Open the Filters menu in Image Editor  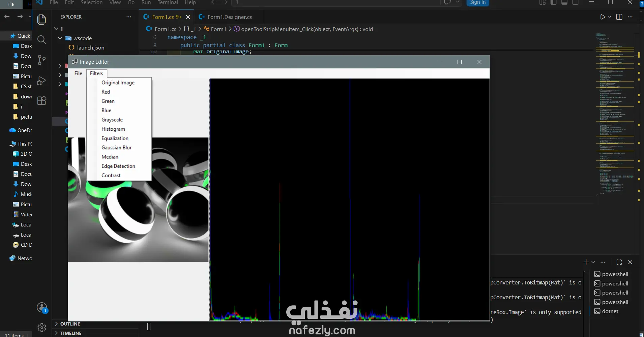[x=96, y=73]
